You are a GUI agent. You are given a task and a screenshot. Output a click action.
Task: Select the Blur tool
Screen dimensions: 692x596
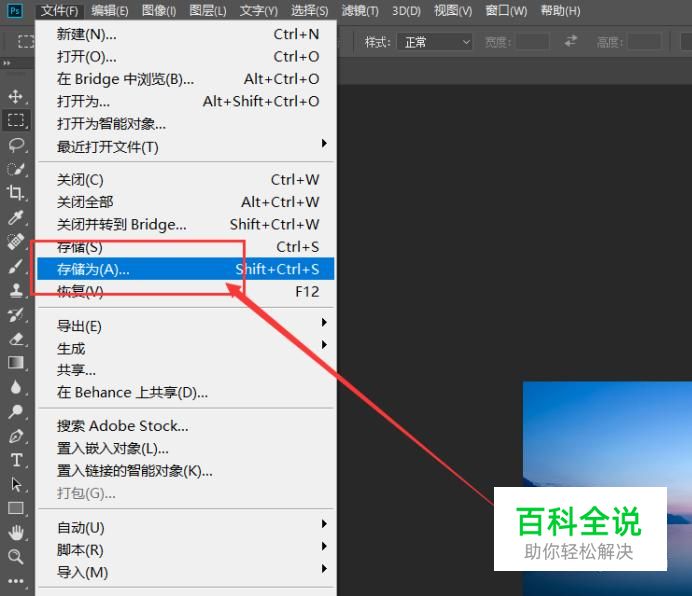16,387
